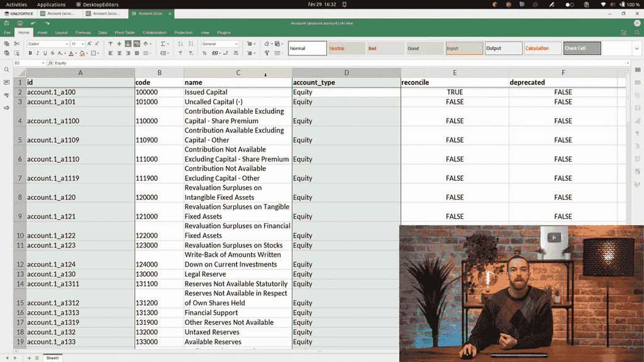Toggle italic formatting

pyautogui.click(x=38, y=53)
